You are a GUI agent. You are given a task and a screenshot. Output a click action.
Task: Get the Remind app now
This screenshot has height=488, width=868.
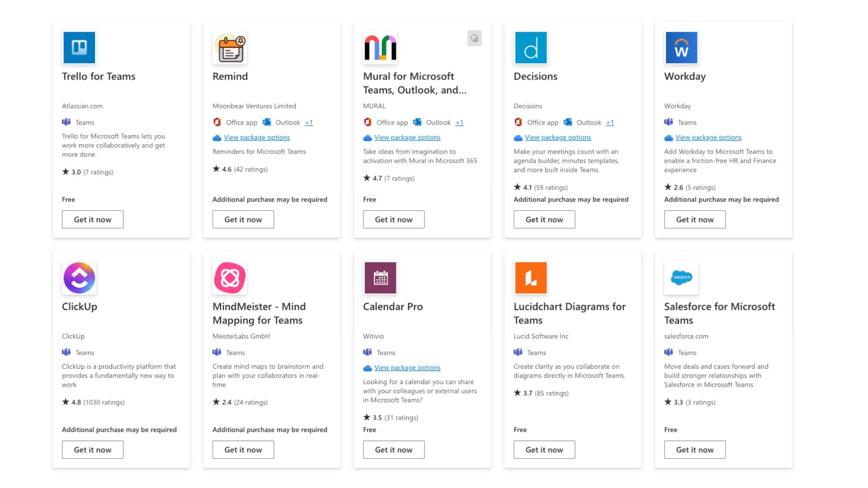(243, 220)
